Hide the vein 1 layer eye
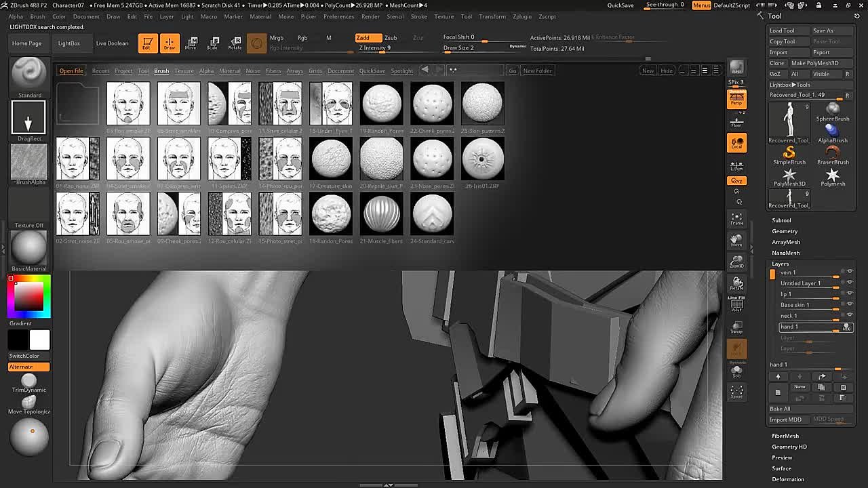The width and height of the screenshot is (868, 488). [x=850, y=272]
